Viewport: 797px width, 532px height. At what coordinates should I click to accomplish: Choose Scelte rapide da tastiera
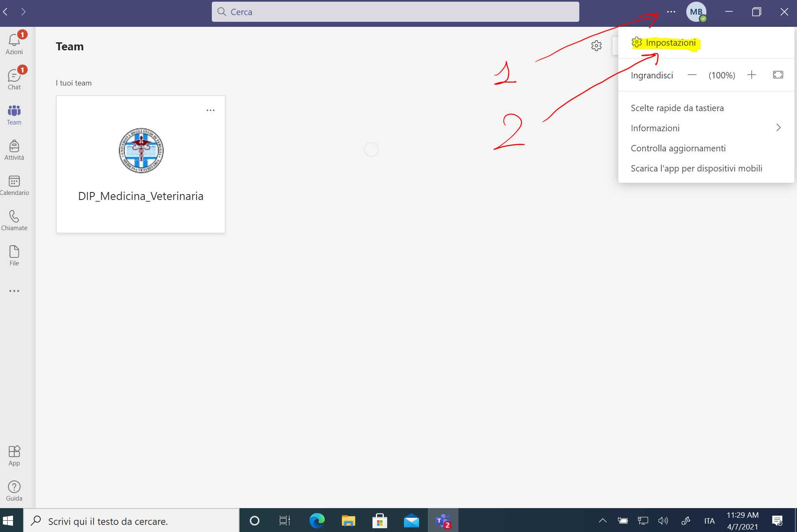[677, 108]
